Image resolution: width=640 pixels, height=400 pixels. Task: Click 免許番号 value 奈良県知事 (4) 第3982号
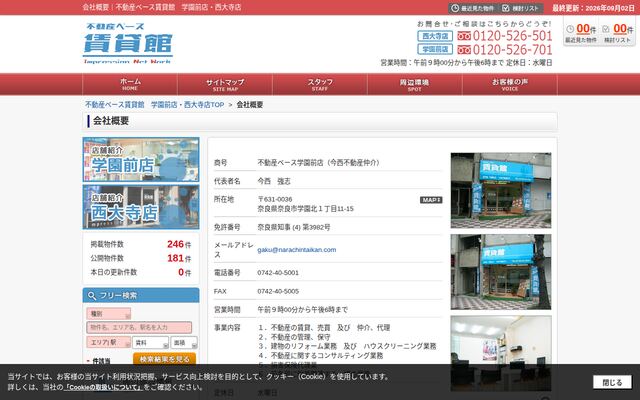[294, 227]
